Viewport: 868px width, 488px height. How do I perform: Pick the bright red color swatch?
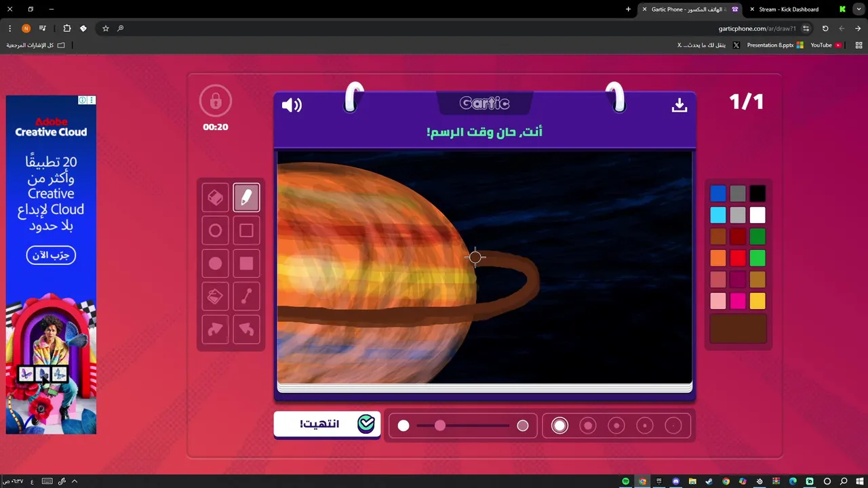pos(738,258)
